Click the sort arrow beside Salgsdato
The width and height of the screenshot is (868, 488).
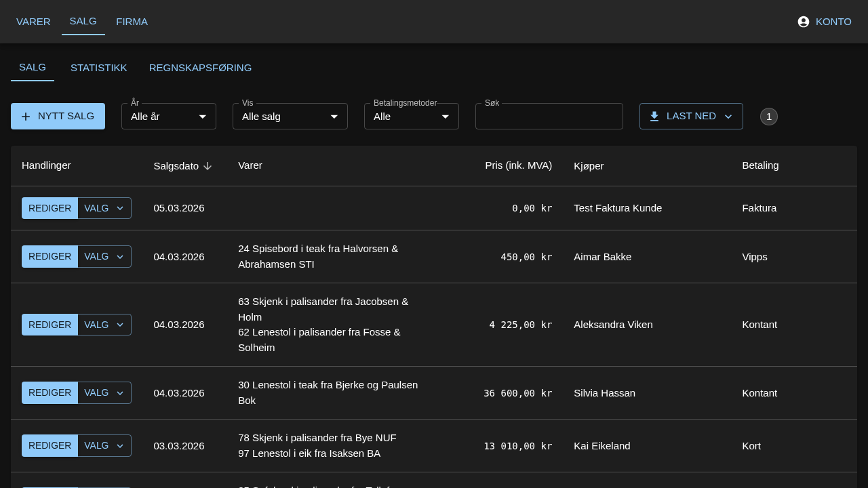pyautogui.click(x=208, y=166)
